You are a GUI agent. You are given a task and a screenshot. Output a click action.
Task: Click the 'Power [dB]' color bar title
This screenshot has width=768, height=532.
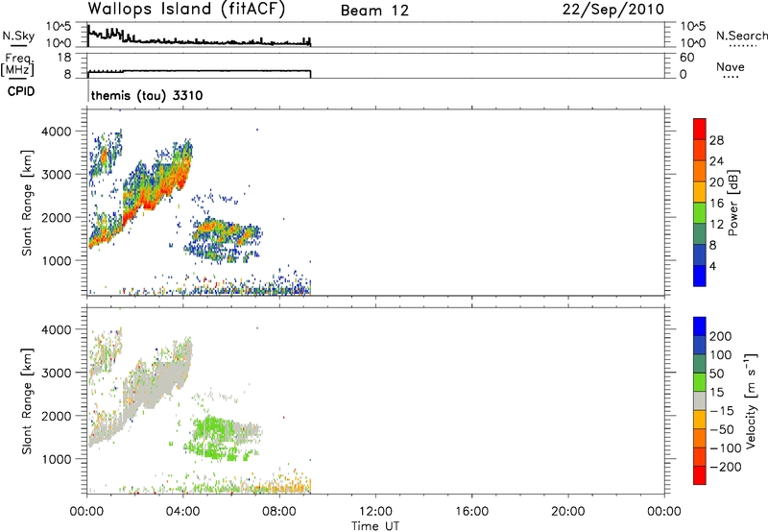pos(732,203)
